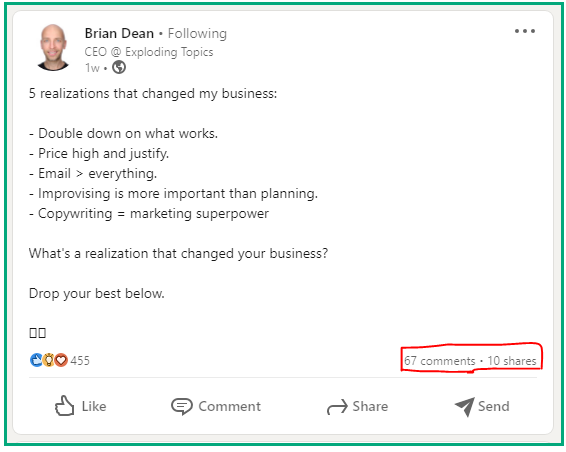Image resolution: width=566 pixels, height=452 pixels.
Task: Click the lightbulb insightful reaction icon
Action: (x=49, y=360)
